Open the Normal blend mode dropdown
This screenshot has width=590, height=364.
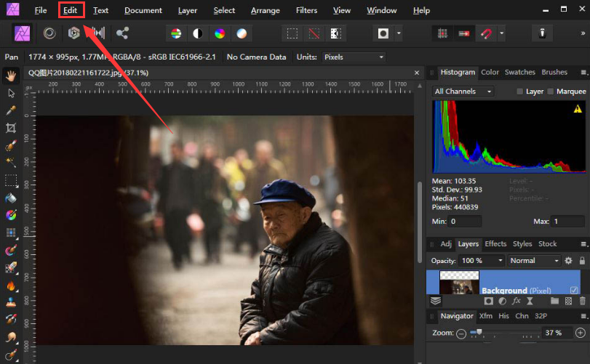(x=535, y=260)
